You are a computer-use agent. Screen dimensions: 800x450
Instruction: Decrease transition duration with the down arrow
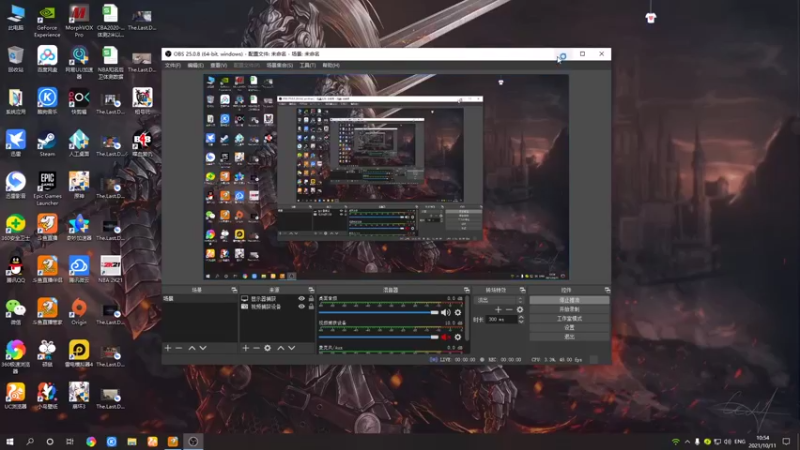521,322
